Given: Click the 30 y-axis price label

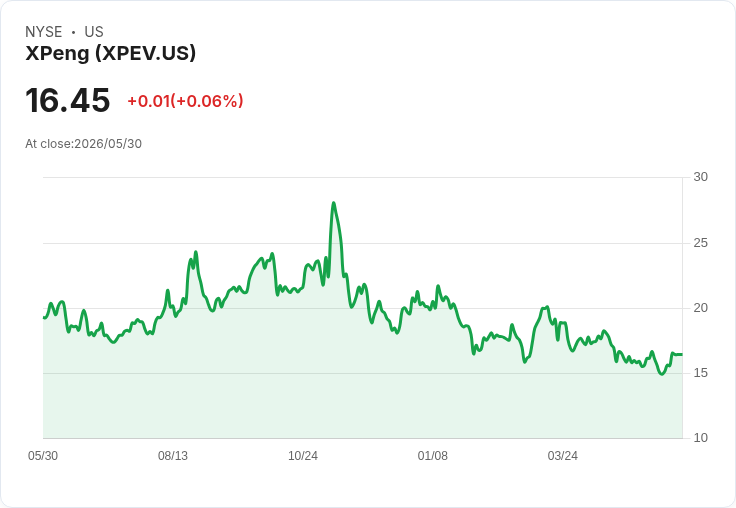Looking at the screenshot, I should 700,177.
